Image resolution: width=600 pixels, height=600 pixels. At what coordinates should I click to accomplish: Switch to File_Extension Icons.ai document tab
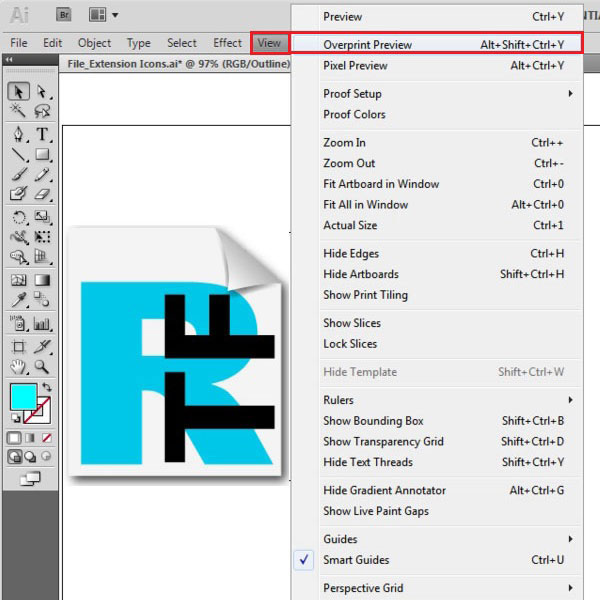[179, 64]
